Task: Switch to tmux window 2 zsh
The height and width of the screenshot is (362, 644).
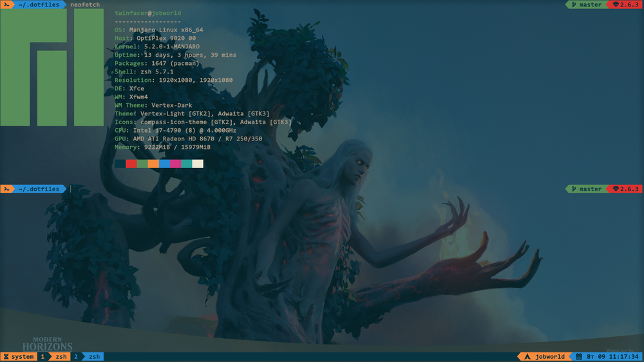Action: (x=94, y=357)
